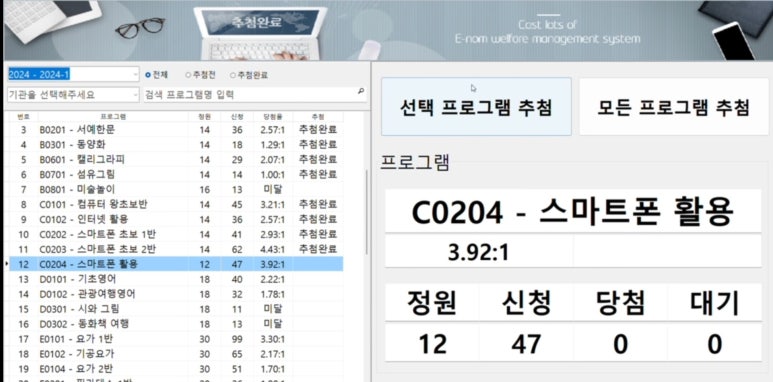Screen dimensions: 773x382
Task: Select the 추첨완료 radio option
Action: coord(249,75)
